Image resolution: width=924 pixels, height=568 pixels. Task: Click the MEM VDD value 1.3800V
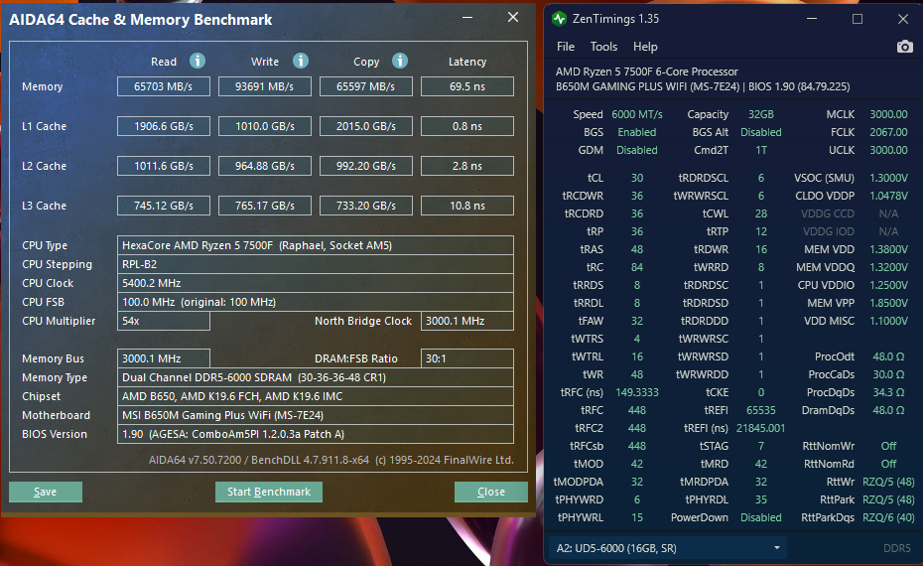(888, 249)
